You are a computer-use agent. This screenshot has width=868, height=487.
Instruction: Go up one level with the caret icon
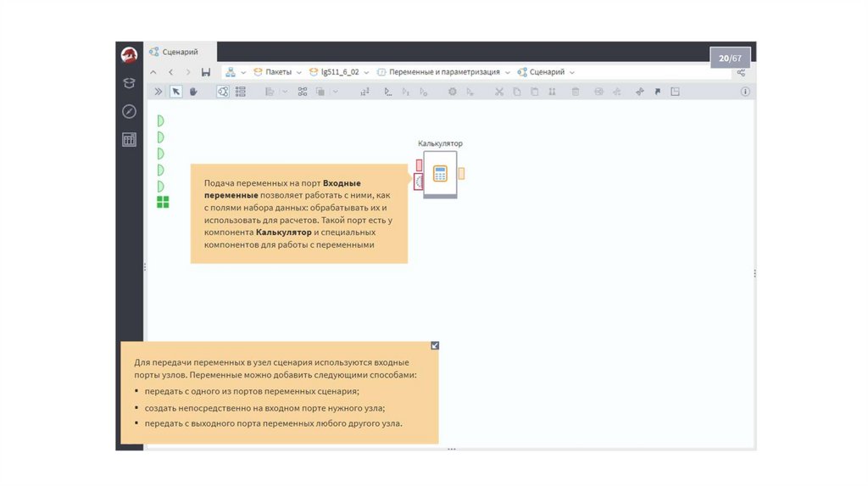click(153, 72)
